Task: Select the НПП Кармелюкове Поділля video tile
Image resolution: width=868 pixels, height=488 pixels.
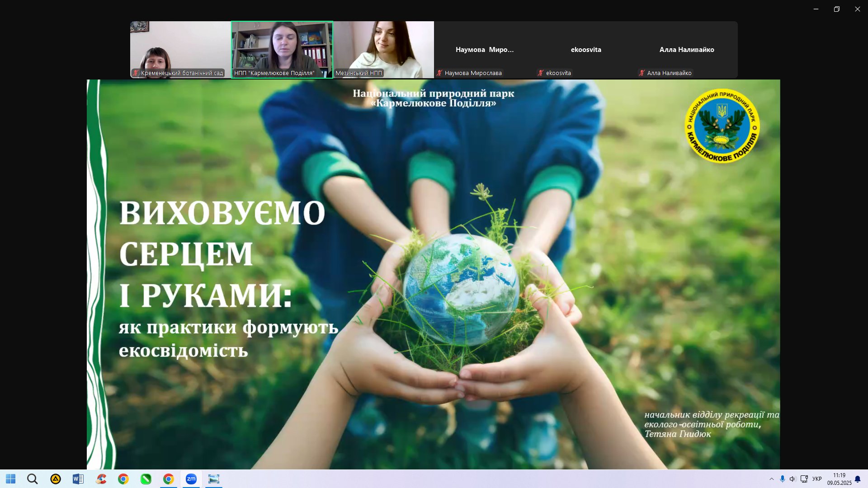Action: point(282,50)
